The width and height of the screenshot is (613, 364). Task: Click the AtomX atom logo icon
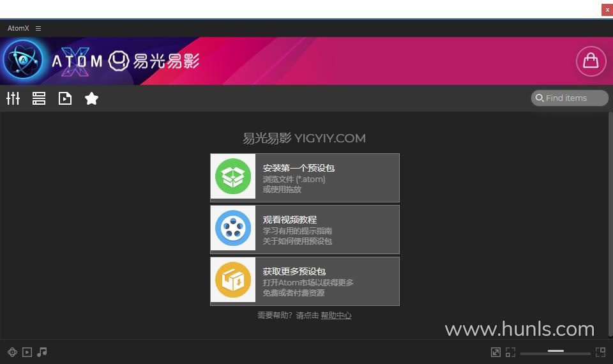23,60
